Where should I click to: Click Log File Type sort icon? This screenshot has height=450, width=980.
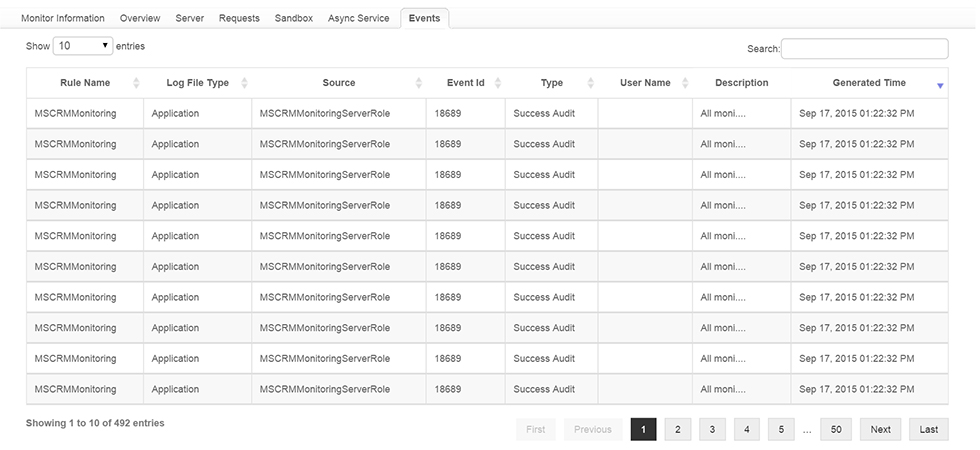(x=244, y=83)
